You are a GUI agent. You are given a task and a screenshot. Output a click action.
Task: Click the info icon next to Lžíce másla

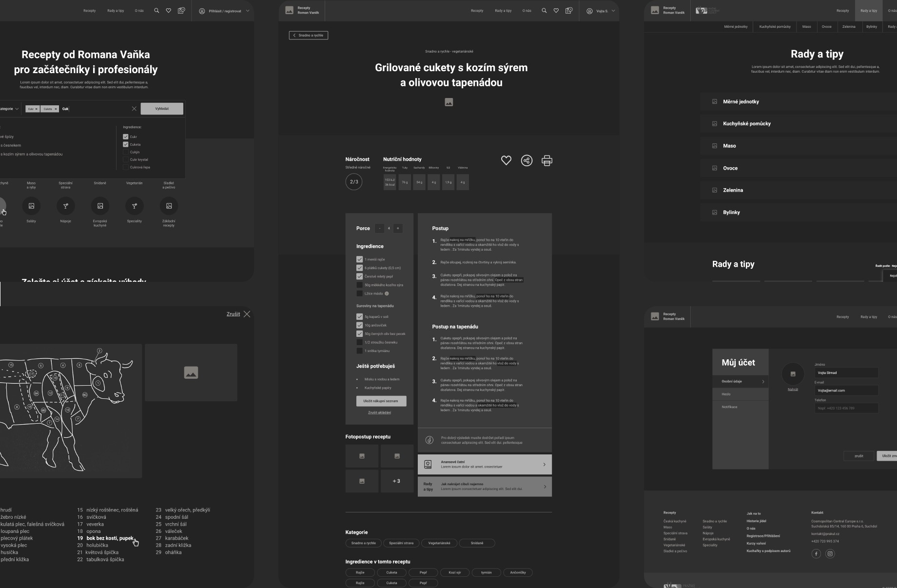click(387, 294)
